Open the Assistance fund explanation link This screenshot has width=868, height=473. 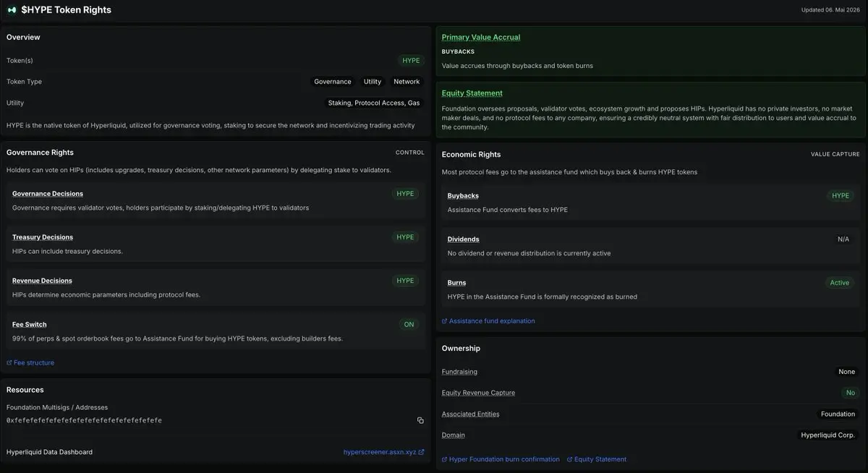pos(488,320)
